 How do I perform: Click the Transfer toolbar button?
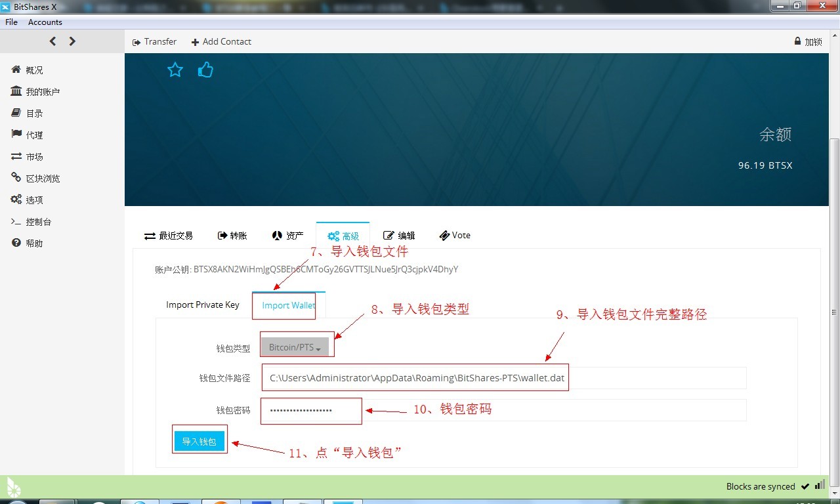click(x=154, y=41)
